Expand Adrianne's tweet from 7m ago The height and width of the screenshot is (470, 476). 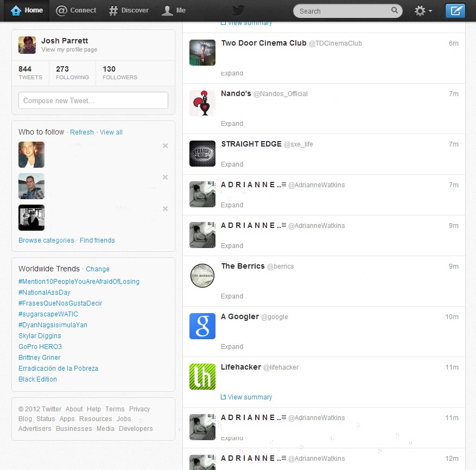(232, 205)
